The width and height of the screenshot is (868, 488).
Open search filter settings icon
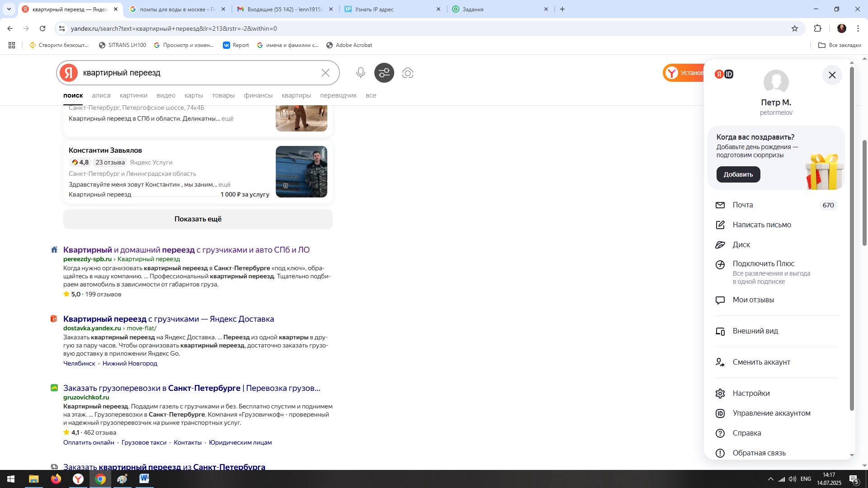pos(384,73)
